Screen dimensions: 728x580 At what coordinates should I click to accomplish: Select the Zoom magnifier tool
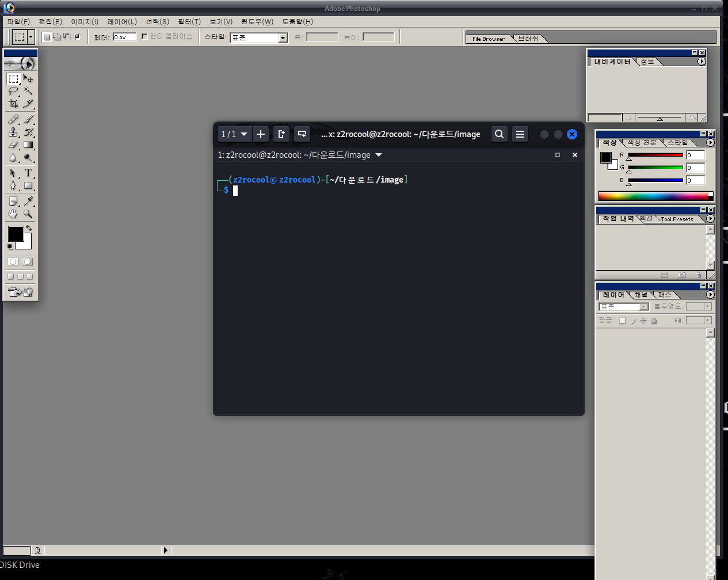coord(28,214)
